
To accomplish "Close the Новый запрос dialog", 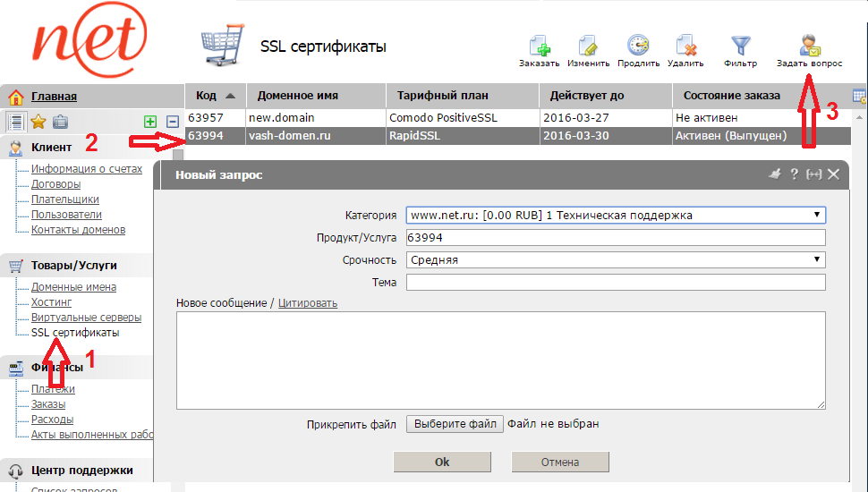I will pos(834,174).
